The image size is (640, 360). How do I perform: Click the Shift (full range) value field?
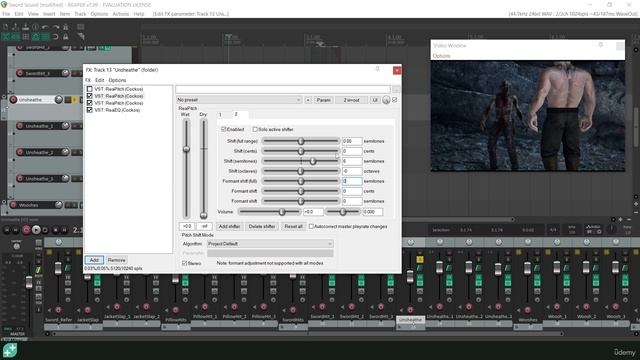click(x=352, y=141)
